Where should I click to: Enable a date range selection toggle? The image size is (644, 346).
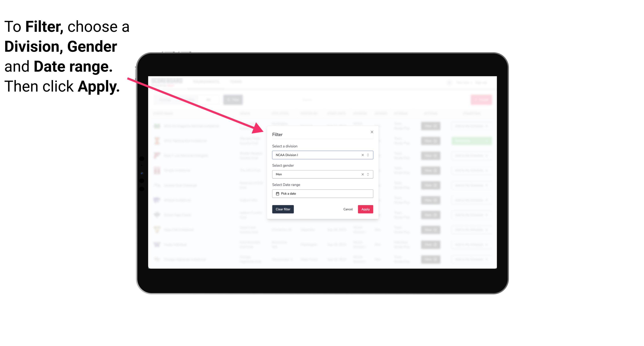(322, 194)
